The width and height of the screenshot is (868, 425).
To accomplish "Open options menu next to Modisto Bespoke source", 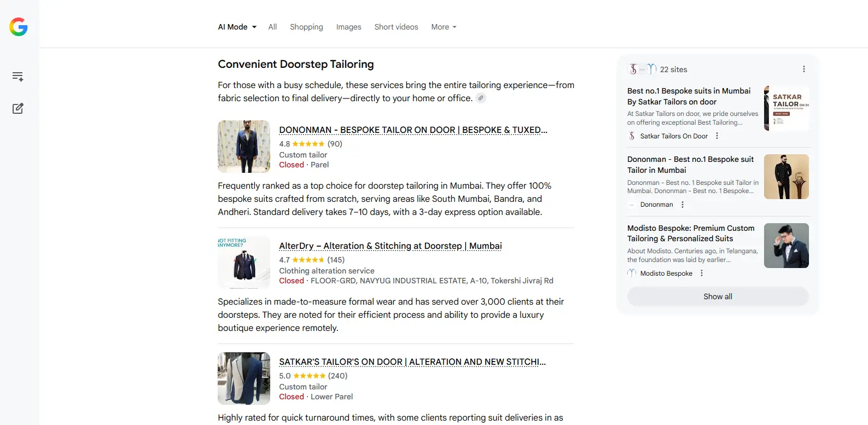I will click(x=702, y=273).
